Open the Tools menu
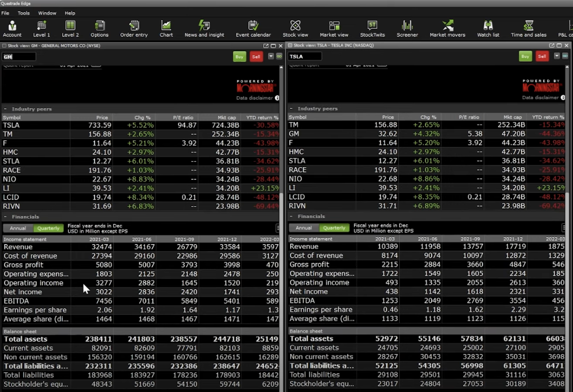Viewport: 573px width, 392px height. 23,13
